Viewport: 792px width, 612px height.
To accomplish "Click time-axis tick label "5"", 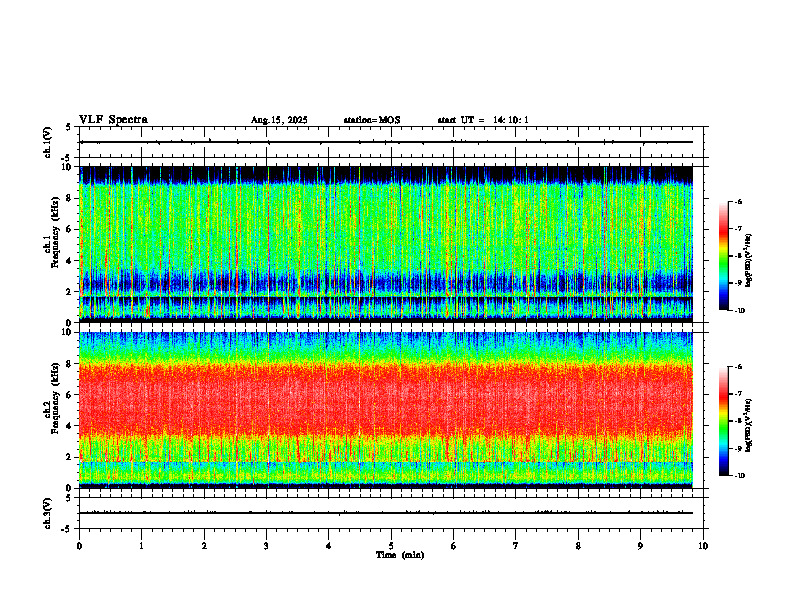I will (x=391, y=546).
